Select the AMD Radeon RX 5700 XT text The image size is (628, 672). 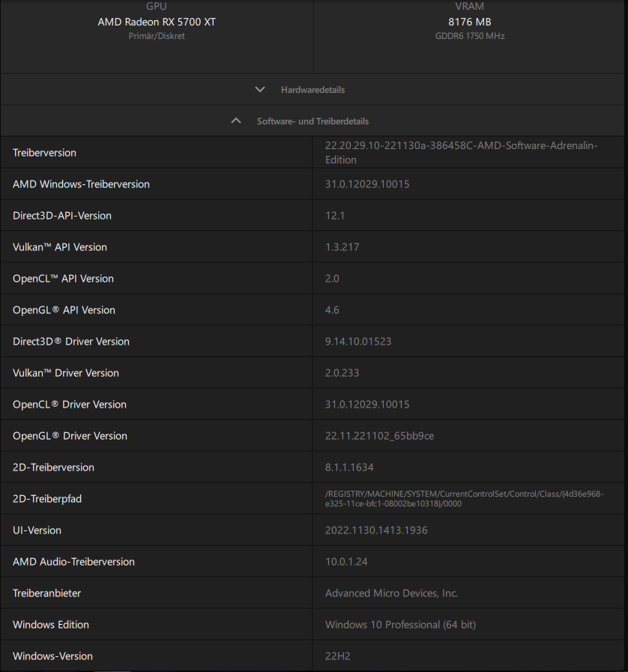point(157,22)
